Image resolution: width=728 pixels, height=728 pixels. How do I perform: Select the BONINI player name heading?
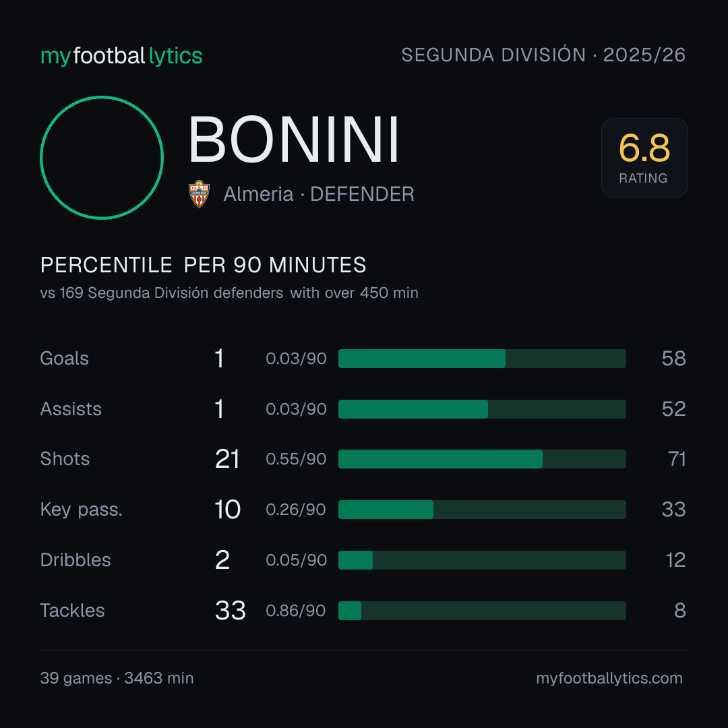[293, 140]
